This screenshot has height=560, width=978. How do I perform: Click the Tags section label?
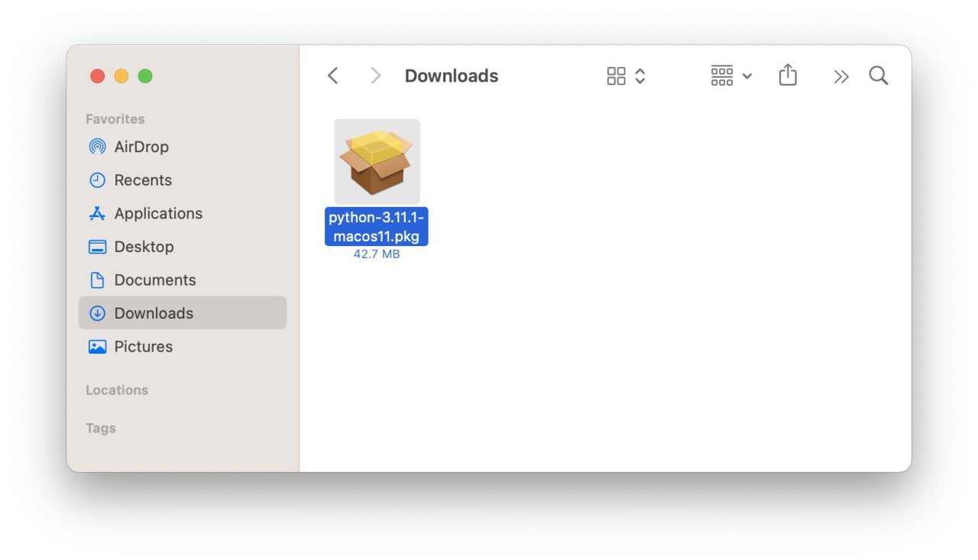100,429
